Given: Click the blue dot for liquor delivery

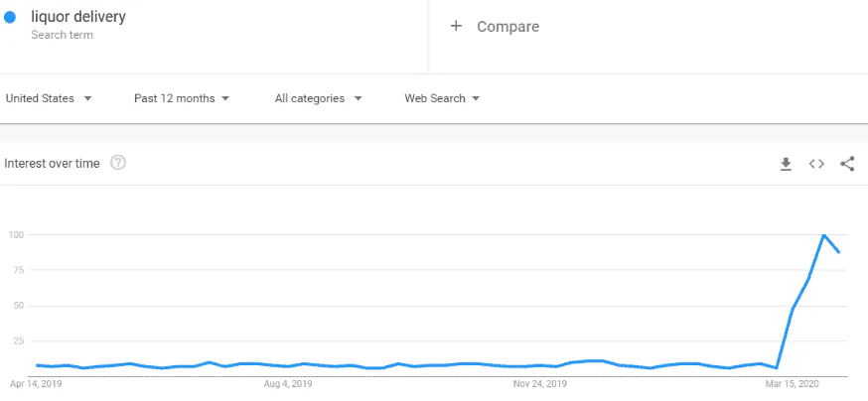Looking at the screenshot, I should [x=9, y=17].
